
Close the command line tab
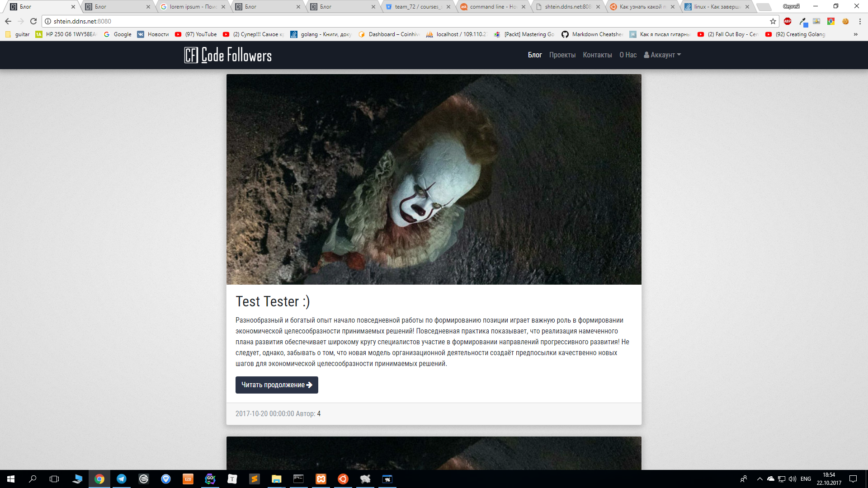click(524, 7)
